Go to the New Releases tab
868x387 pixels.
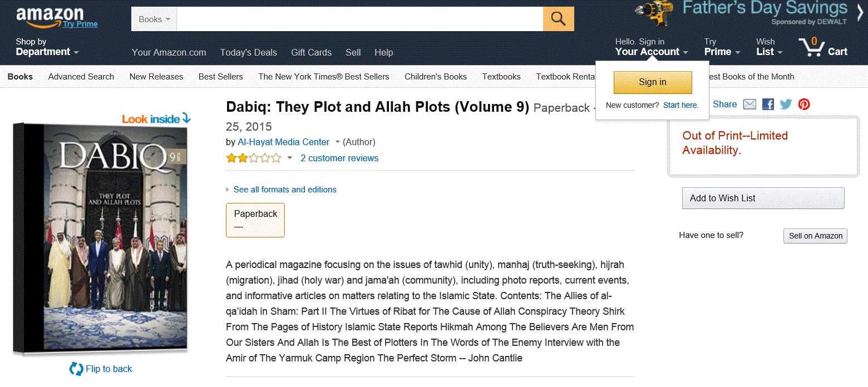point(156,77)
